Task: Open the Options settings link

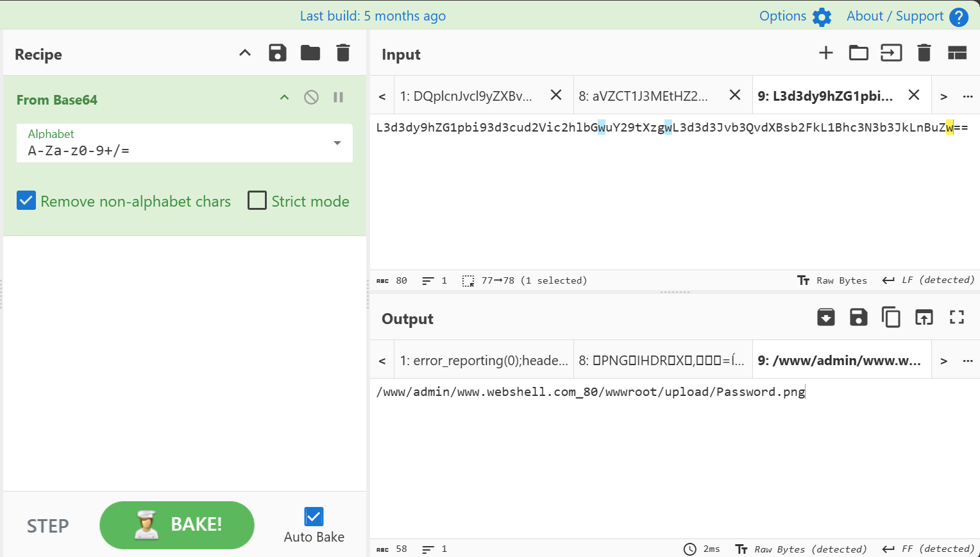Action: click(x=795, y=17)
